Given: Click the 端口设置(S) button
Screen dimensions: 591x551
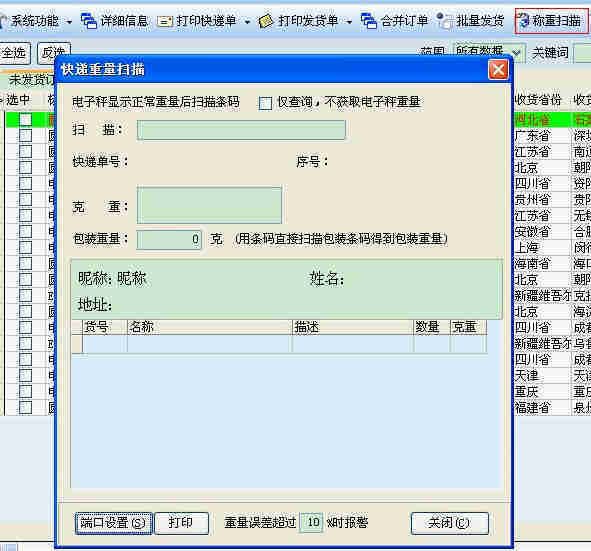Looking at the screenshot, I should [113, 523].
